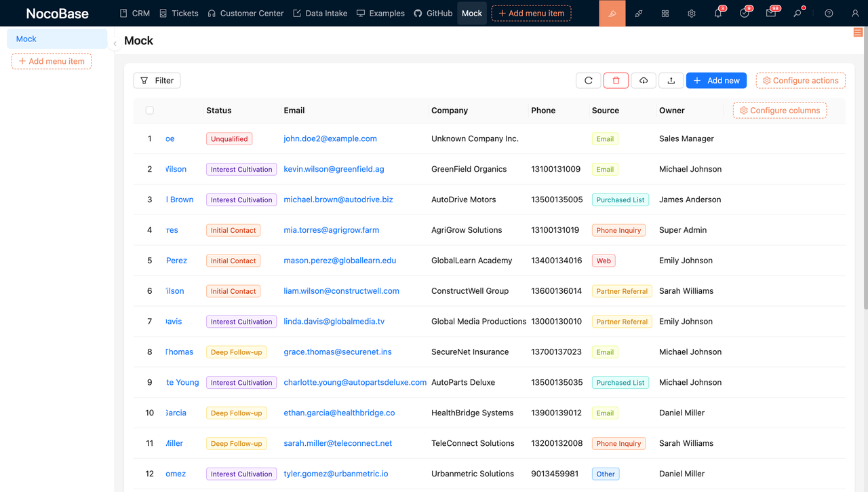Screen dimensions: 868x492
Task: Open notifications bell with badge 3
Action: pos(718,13)
